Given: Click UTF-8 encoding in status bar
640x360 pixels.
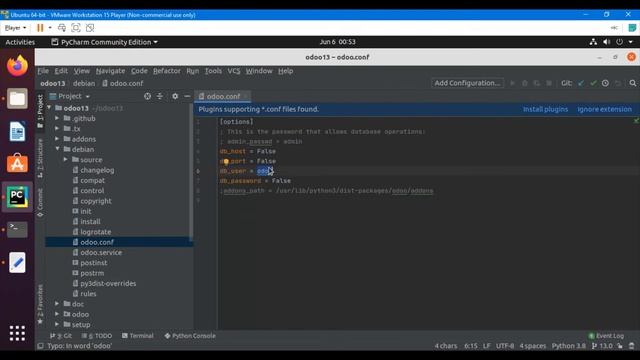Looking at the screenshot, I should tap(505, 346).
